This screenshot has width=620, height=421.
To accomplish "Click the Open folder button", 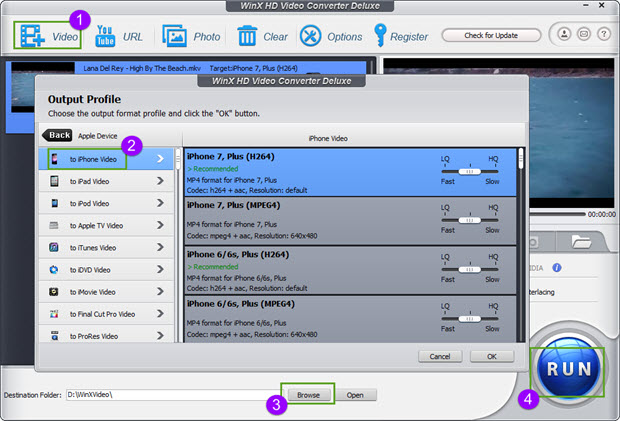I will click(355, 395).
